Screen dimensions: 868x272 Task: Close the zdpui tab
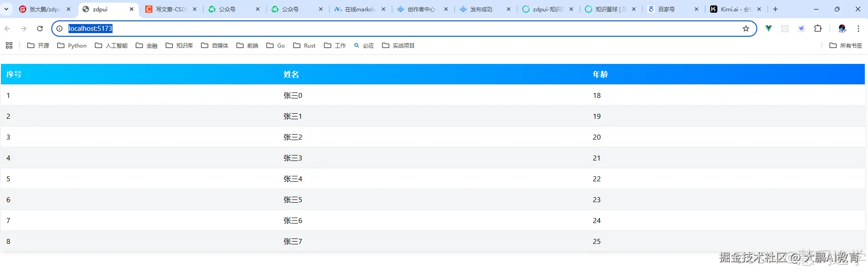132,9
